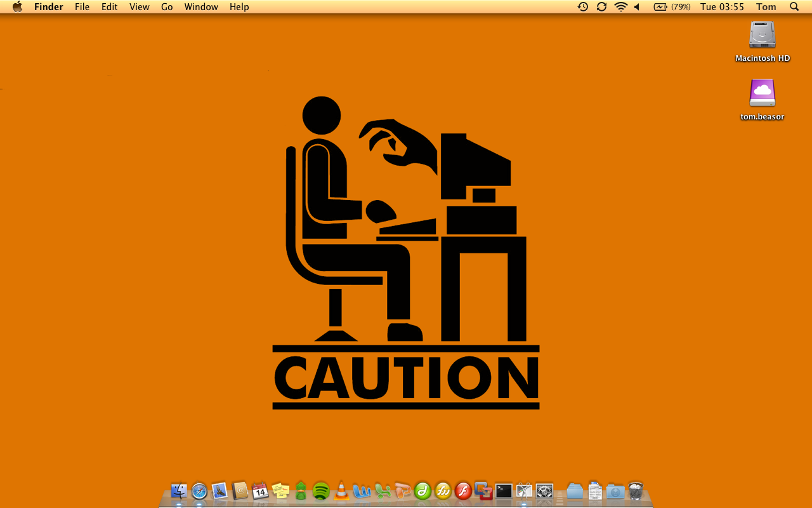This screenshot has width=812, height=508.
Task: Open System Preferences gear in Dock
Action: click(x=544, y=491)
